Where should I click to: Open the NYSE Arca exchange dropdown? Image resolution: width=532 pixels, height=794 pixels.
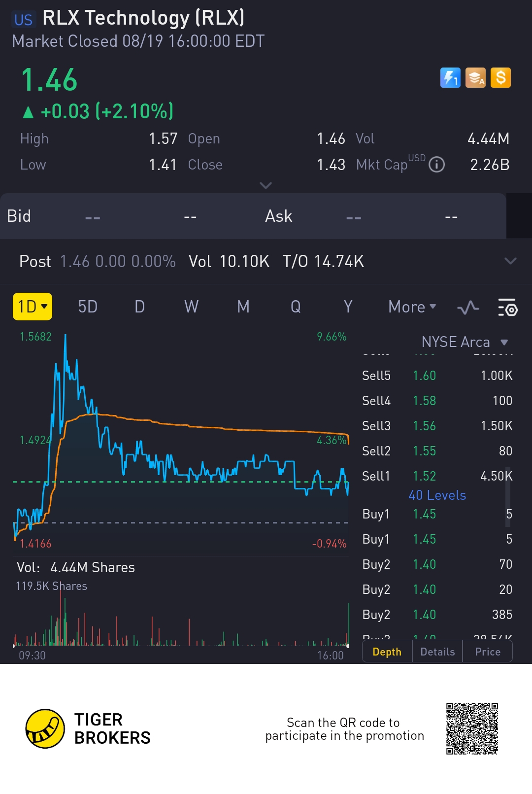click(465, 342)
